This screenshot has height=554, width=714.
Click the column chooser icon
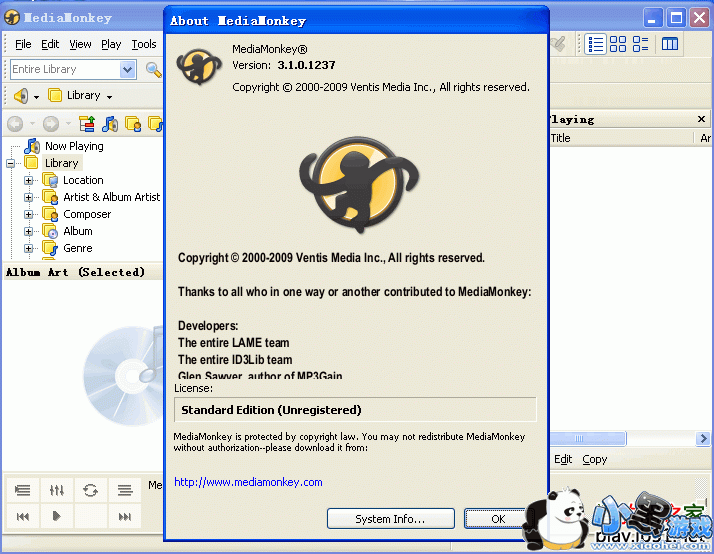(670, 44)
